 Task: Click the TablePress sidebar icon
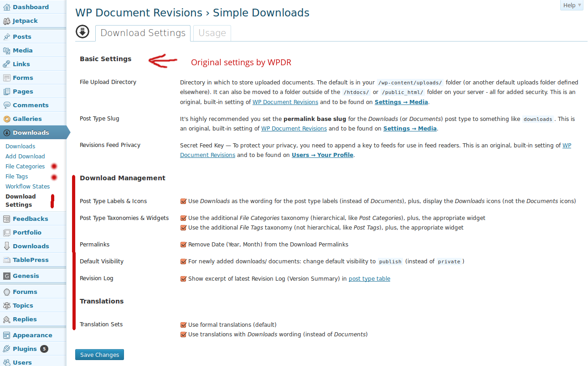tap(7, 260)
